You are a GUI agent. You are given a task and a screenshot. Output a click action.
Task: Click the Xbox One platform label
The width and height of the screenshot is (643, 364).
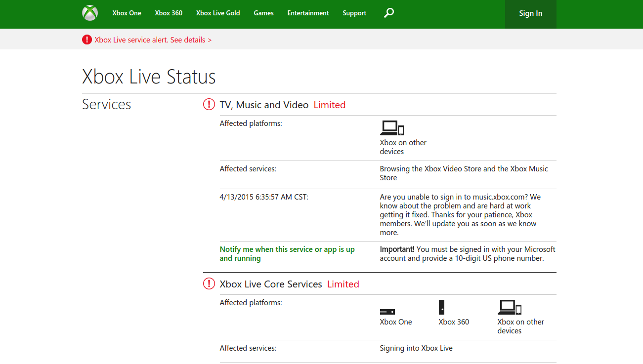click(395, 322)
